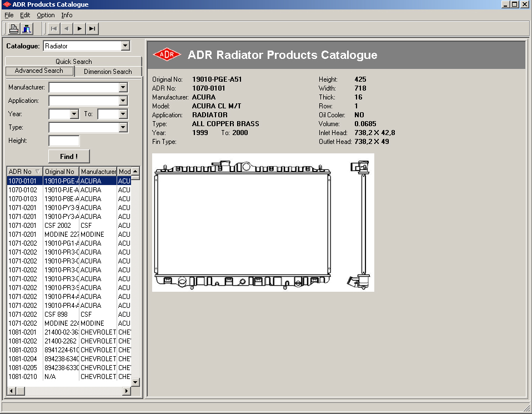Screen dimensions: 532x414
Task: Select the row with ADR No 1070-0102
Action: point(69,190)
